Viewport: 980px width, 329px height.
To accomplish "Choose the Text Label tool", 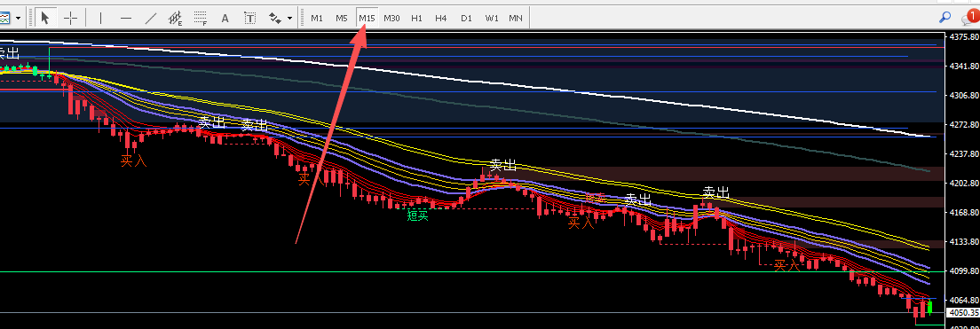I will click(x=250, y=18).
